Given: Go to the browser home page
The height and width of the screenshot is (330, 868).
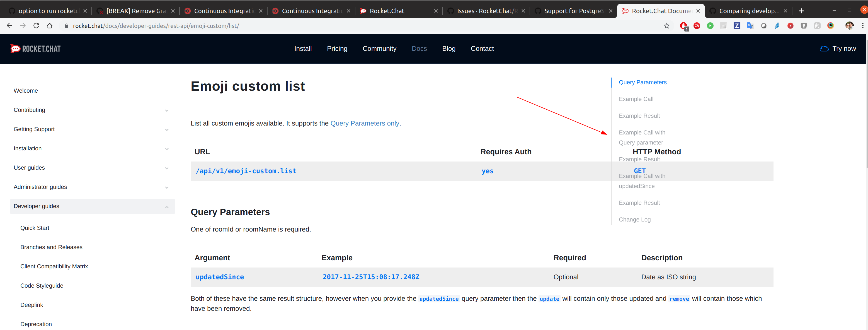Looking at the screenshot, I should [x=50, y=26].
